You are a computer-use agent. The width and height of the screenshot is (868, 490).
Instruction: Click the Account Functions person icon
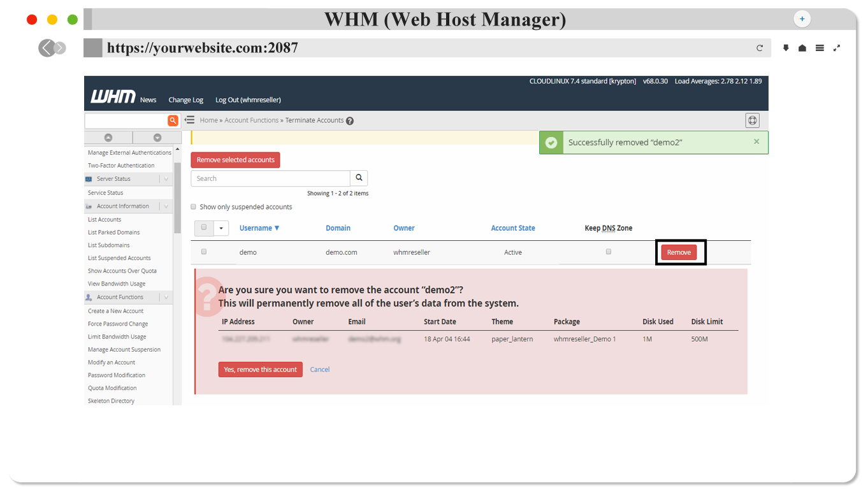tap(89, 297)
